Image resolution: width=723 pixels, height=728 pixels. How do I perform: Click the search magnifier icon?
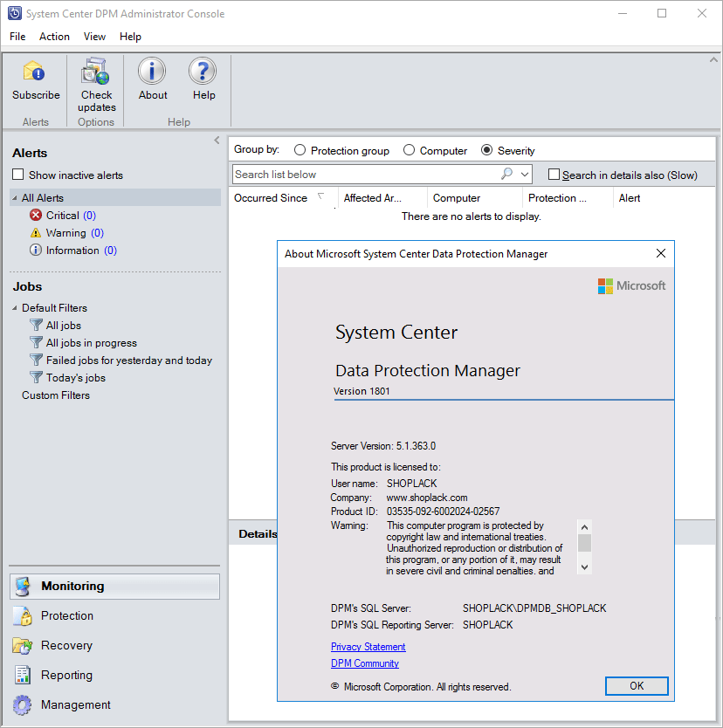pos(506,174)
